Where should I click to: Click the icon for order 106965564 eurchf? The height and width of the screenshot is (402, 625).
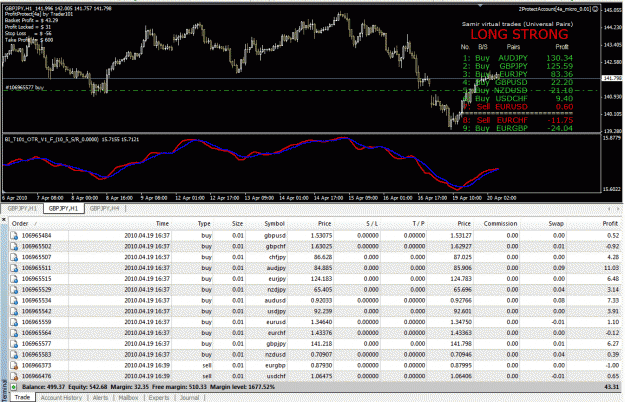14,333
